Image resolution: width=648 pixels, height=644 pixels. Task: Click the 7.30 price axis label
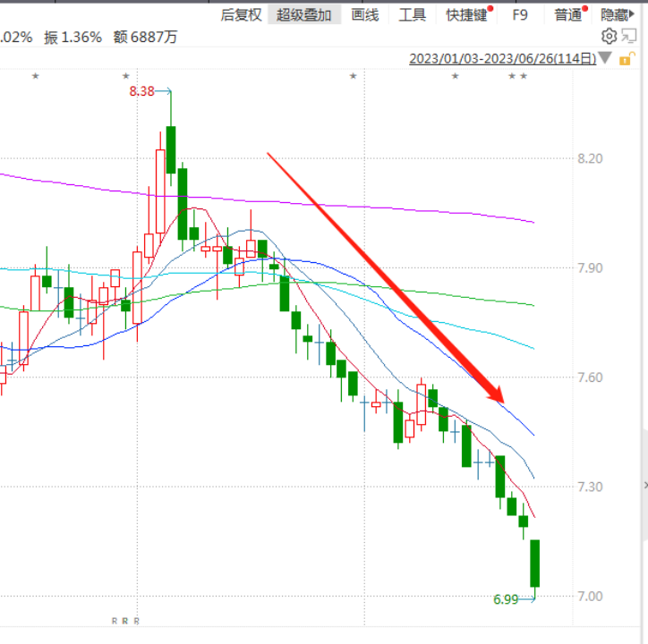click(x=590, y=487)
